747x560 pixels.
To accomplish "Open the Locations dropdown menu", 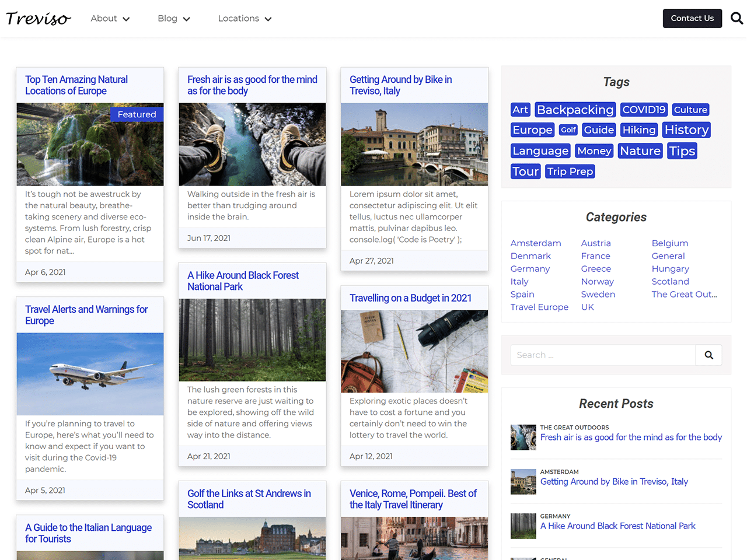I will (245, 19).
